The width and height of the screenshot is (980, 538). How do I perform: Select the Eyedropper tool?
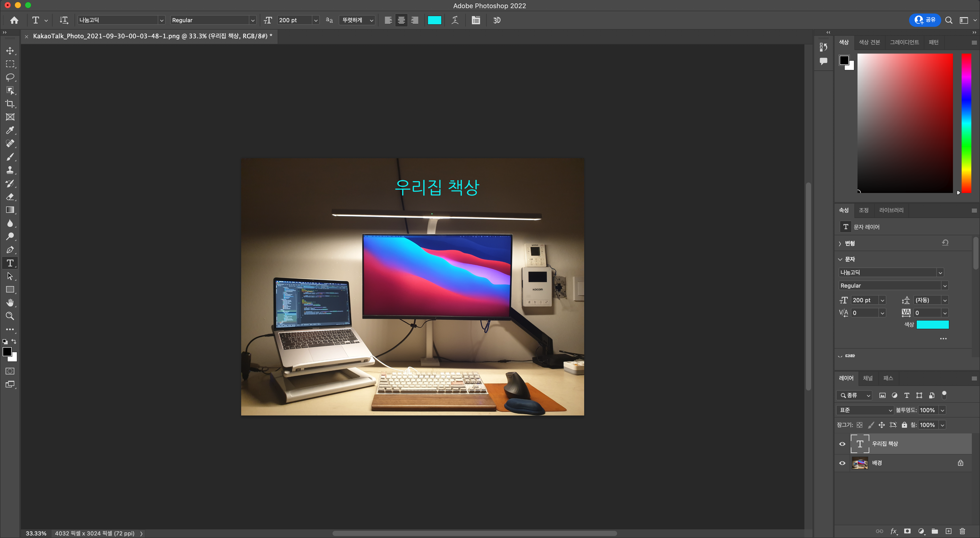[10, 130]
